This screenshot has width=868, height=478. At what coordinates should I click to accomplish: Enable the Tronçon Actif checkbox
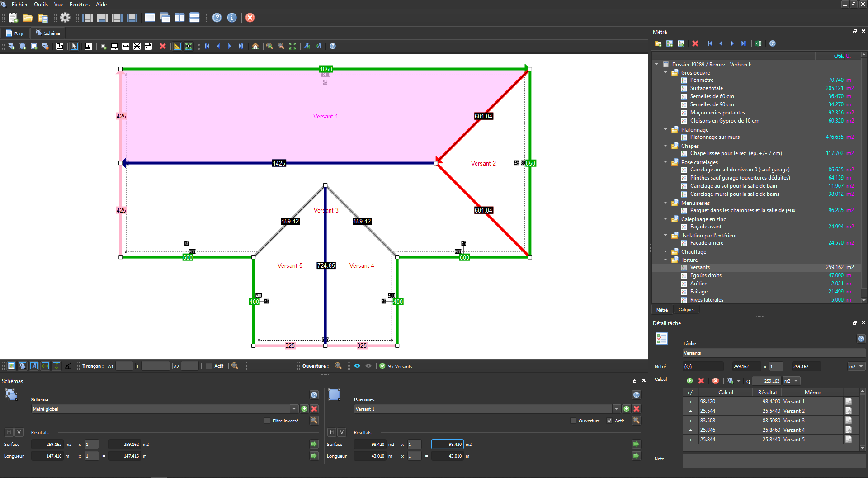(209, 366)
